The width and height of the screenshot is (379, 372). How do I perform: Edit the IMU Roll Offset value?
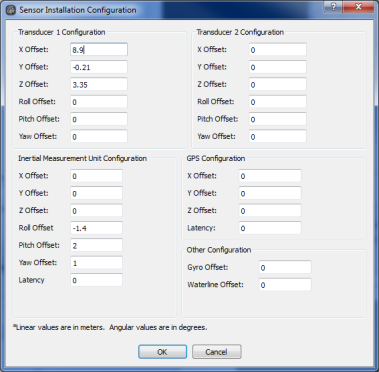click(x=96, y=228)
